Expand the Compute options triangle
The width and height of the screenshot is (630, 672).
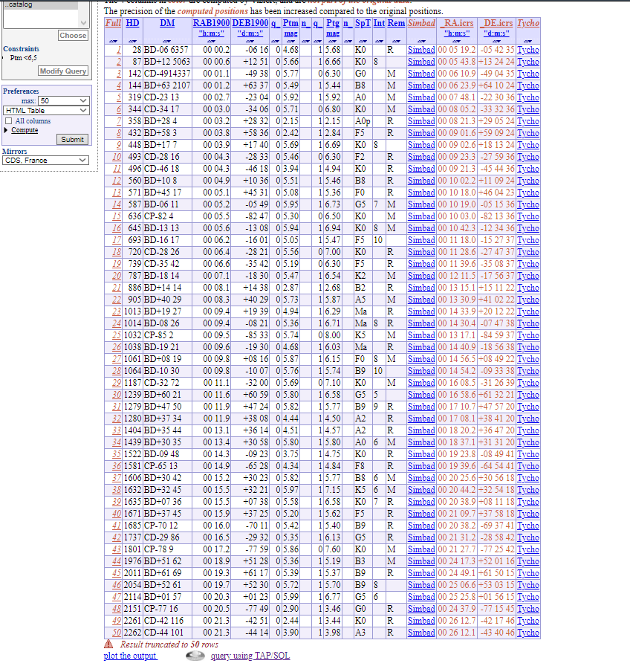coord(6,130)
